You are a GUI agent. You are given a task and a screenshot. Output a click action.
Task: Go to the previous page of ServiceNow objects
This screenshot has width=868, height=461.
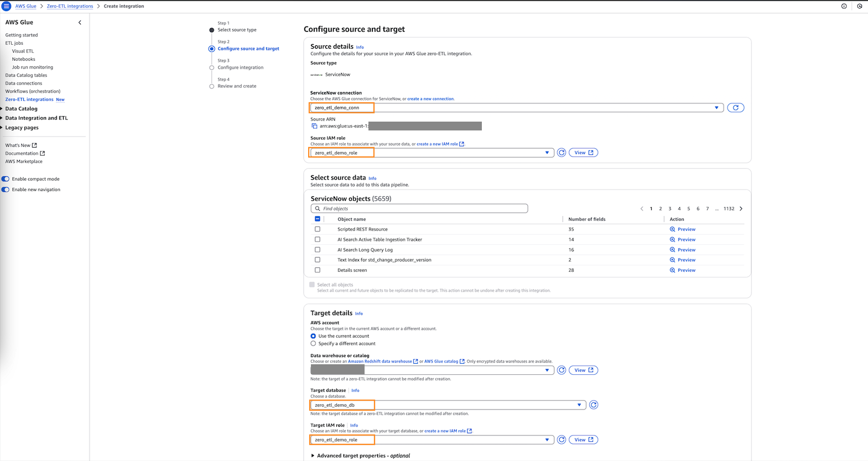tap(642, 209)
